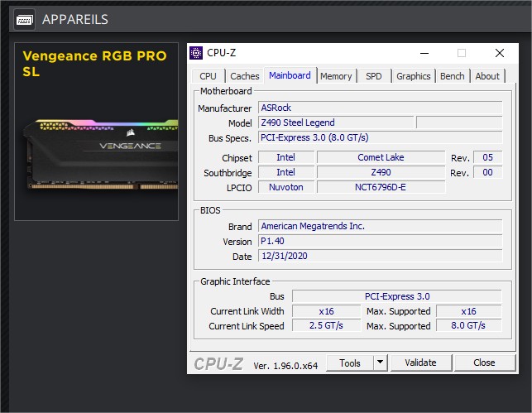Click Max. Supported speed 8.0 GT/s
This screenshot has height=413, width=532.
pyautogui.click(x=468, y=326)
